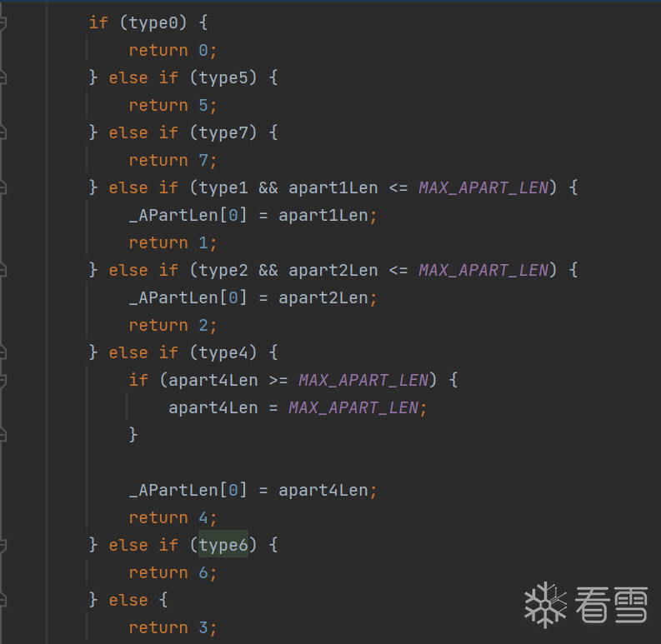661x644 pixels.
Task: Click the 'return 3;' statement
Action: pyautogui.click(x=173, y=627)
